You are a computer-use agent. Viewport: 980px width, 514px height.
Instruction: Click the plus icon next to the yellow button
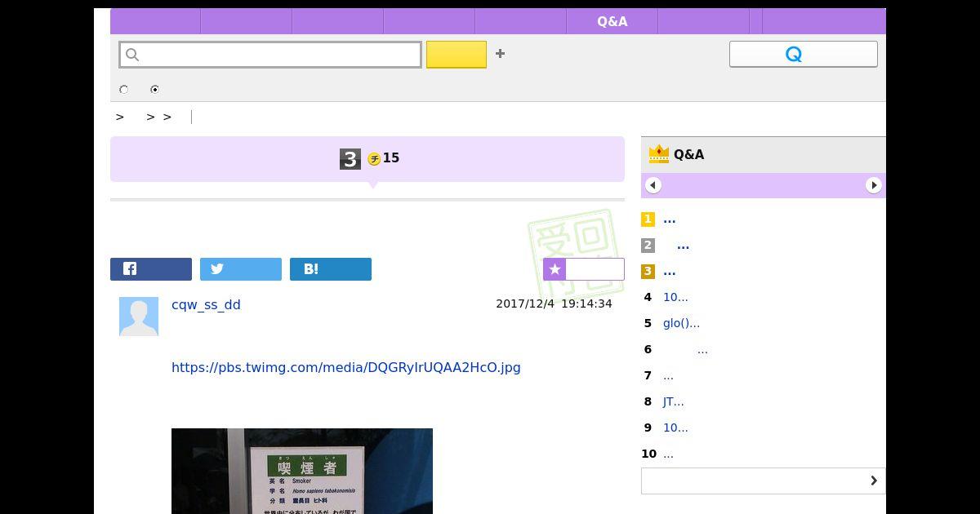click(x=500, y=54)
